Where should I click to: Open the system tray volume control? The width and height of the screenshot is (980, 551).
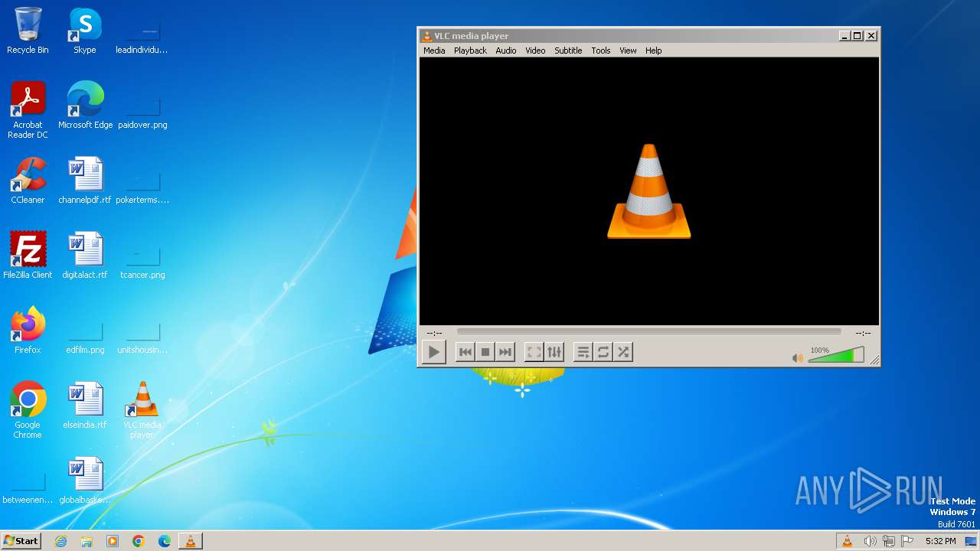click(870, 541)
